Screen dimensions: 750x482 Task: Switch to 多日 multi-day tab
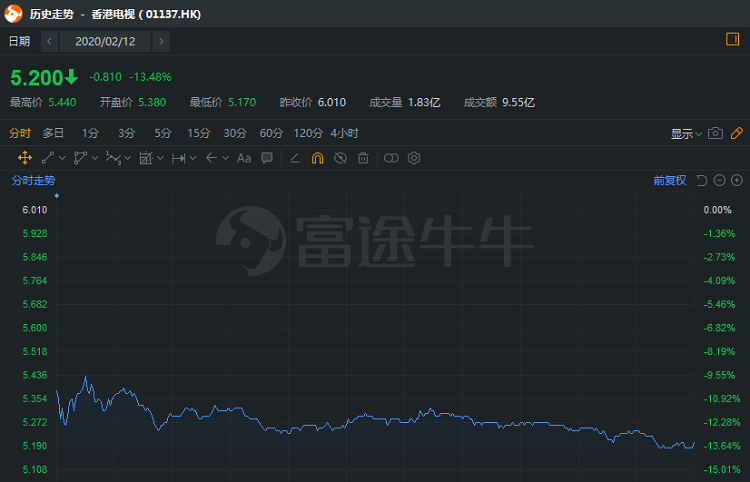pos(53,133)
